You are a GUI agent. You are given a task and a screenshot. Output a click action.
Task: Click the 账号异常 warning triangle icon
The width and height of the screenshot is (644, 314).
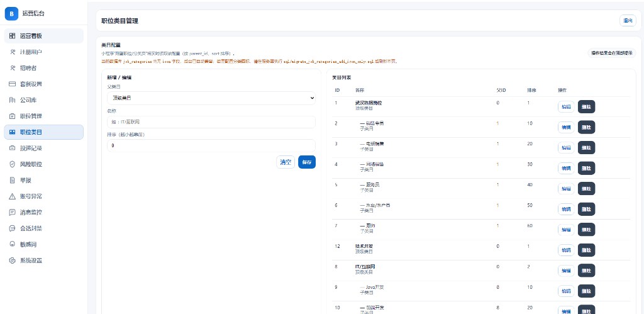13,196
